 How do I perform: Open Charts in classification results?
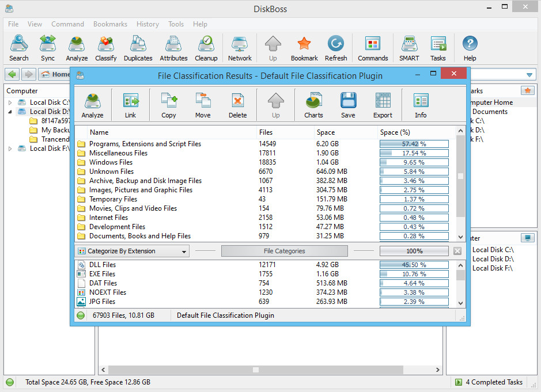click(313, 105)
